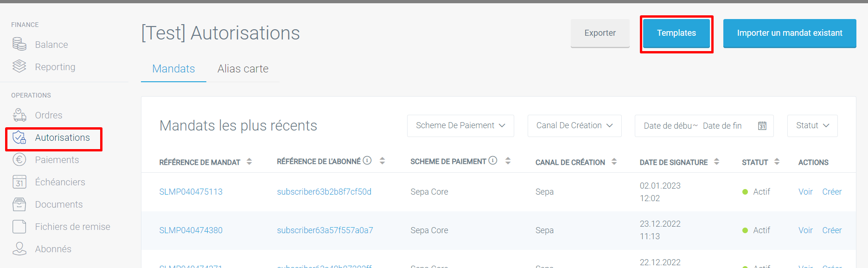Viewport: 868px width, 268px height.
Task: Sort by Scheme de paiement column
Action: click(x=508, y=161)
